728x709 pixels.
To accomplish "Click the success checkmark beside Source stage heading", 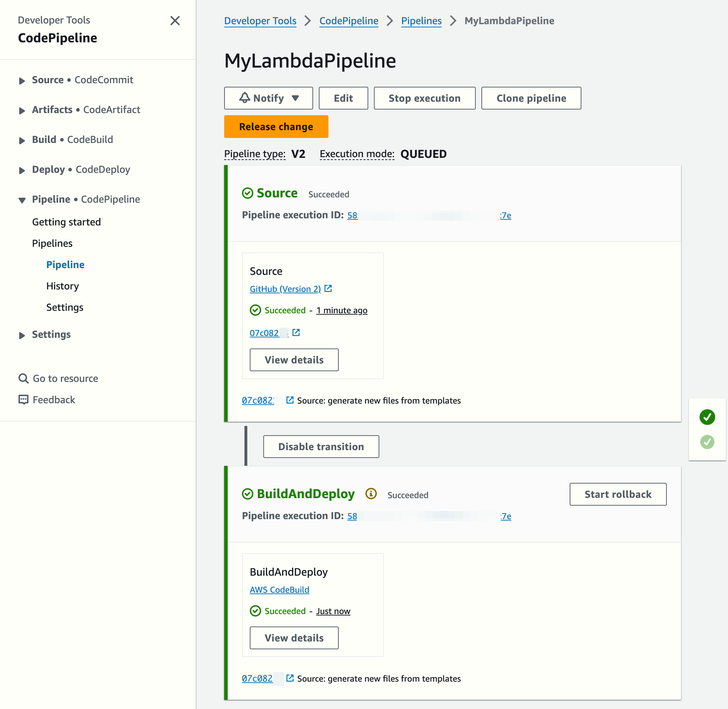I will pyautogui.click(x=247, y=193).
